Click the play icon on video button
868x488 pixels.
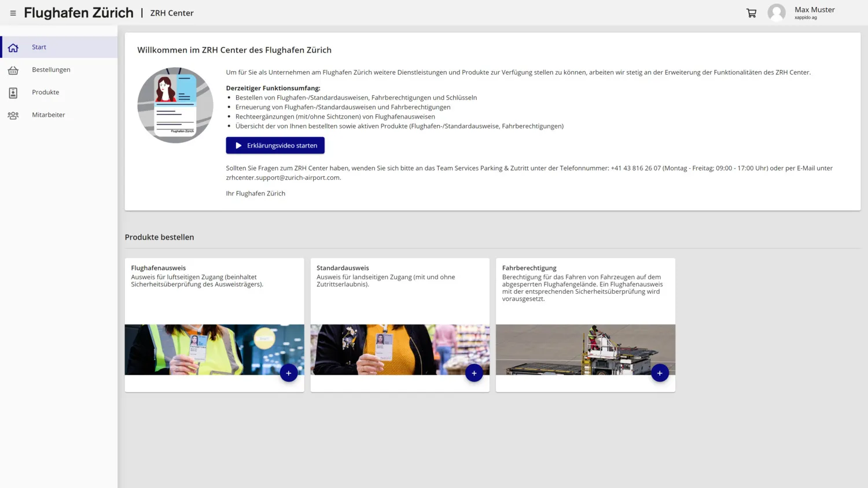tap(238, 146)
